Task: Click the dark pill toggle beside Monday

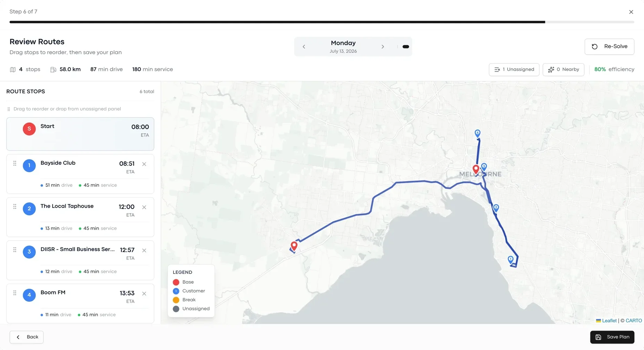Action: tap(406, 47)
